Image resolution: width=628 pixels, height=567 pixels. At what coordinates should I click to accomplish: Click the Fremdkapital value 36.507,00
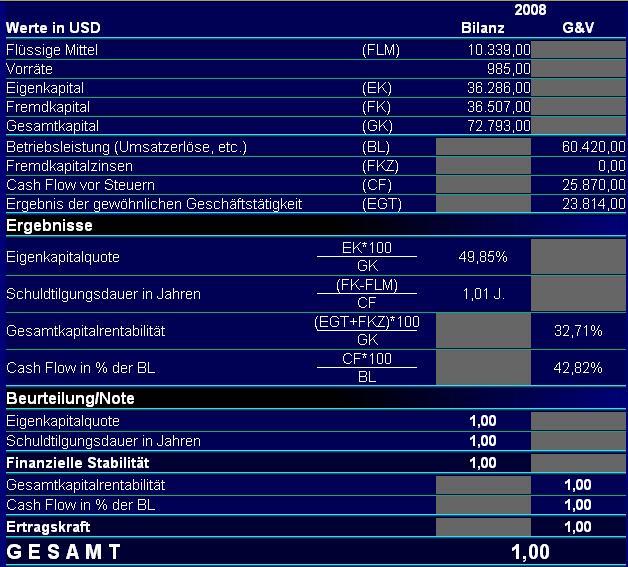point(499,107)
